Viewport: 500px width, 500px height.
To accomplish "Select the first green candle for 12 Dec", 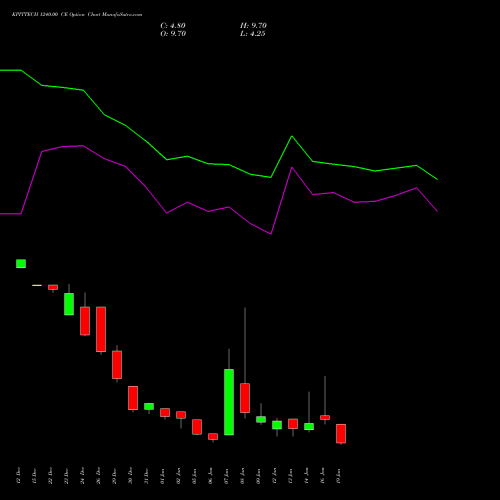I will tap(21, 264).
